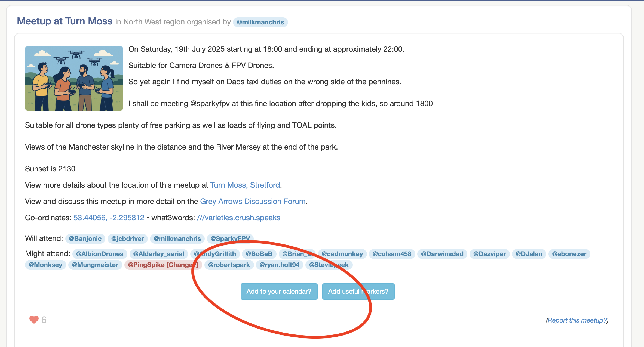
Task: Open the @ryan.holt94 user tag
Action: pos(279,265)
